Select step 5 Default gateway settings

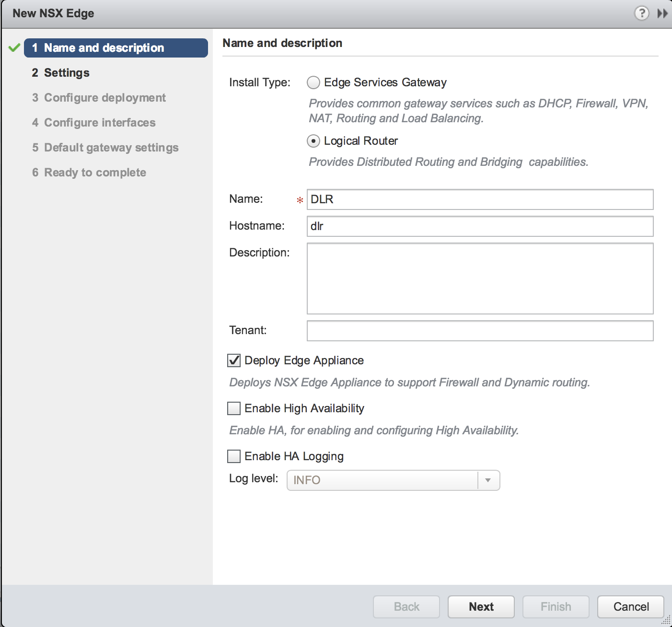[105, 148]
